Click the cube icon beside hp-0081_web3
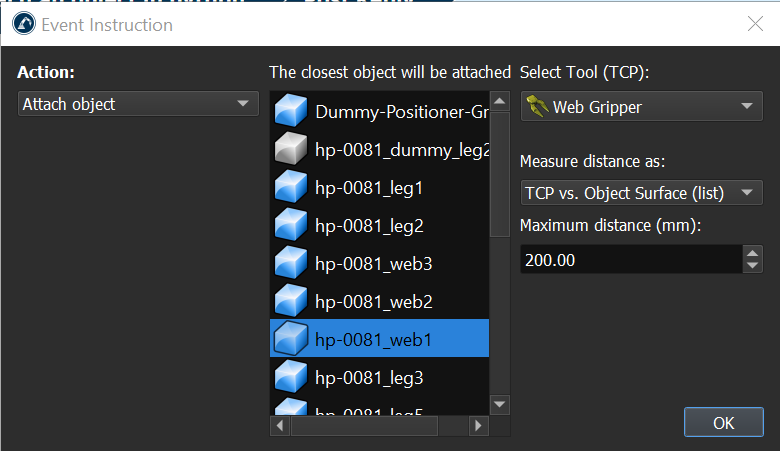The image size is (780, 451). [291, 263]
